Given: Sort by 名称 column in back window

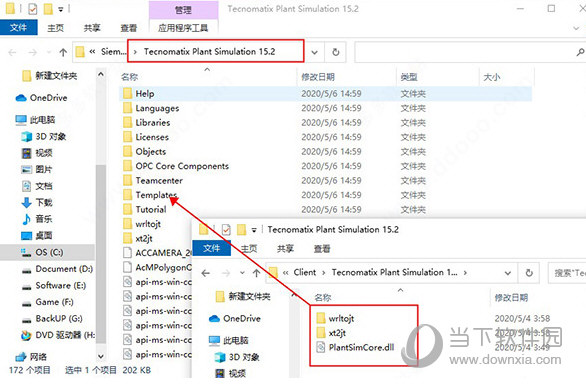Looking at the screenshot, I should click(x=130, y=77).
